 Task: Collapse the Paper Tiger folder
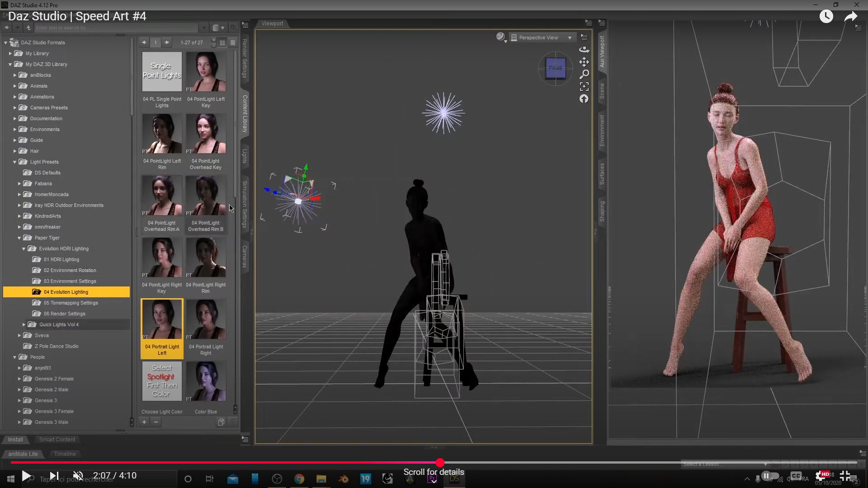click(x=19, y=238)
